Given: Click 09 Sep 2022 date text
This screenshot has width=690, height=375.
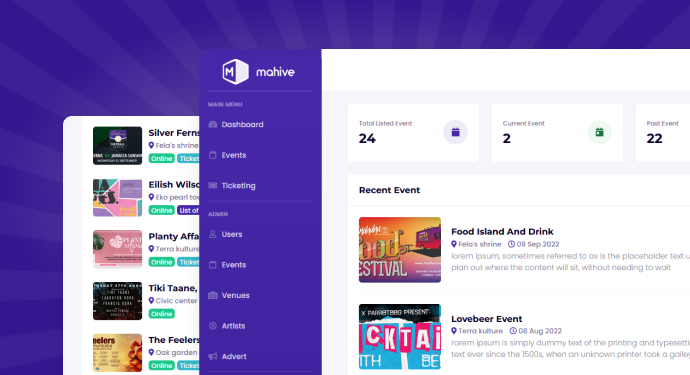Looking at the screenshot, I should point(538,244).
